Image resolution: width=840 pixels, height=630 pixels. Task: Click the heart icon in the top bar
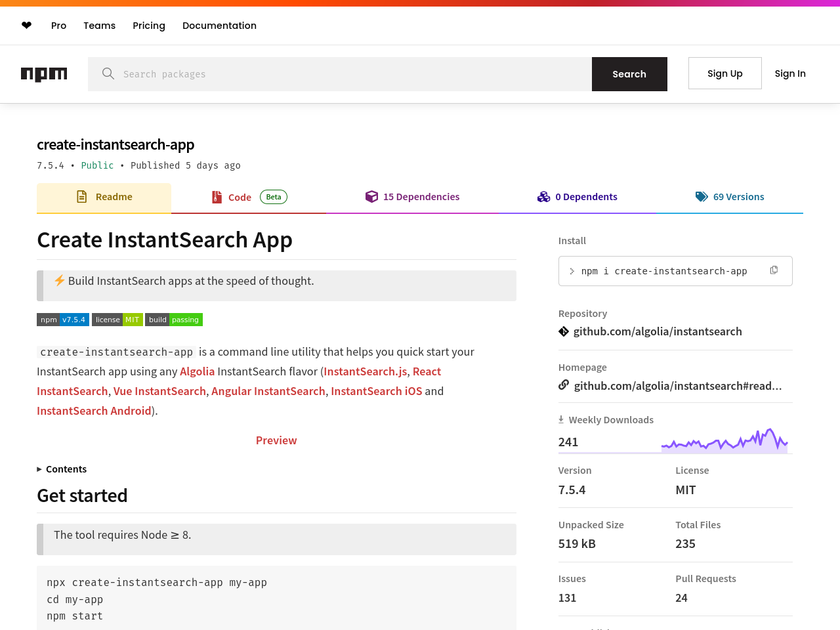tap(26, 26)
